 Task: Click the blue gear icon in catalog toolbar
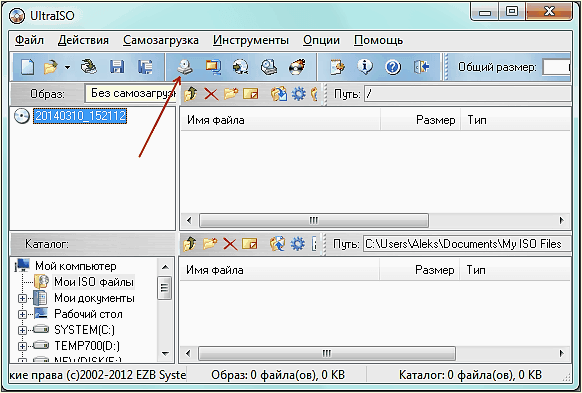pos(297,244)
